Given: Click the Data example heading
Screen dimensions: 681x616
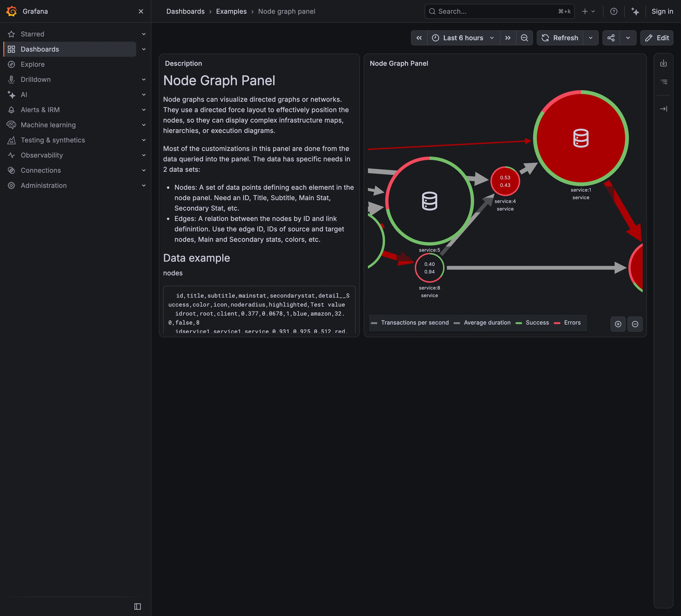Looking at the screenshot, I should 196,258.
